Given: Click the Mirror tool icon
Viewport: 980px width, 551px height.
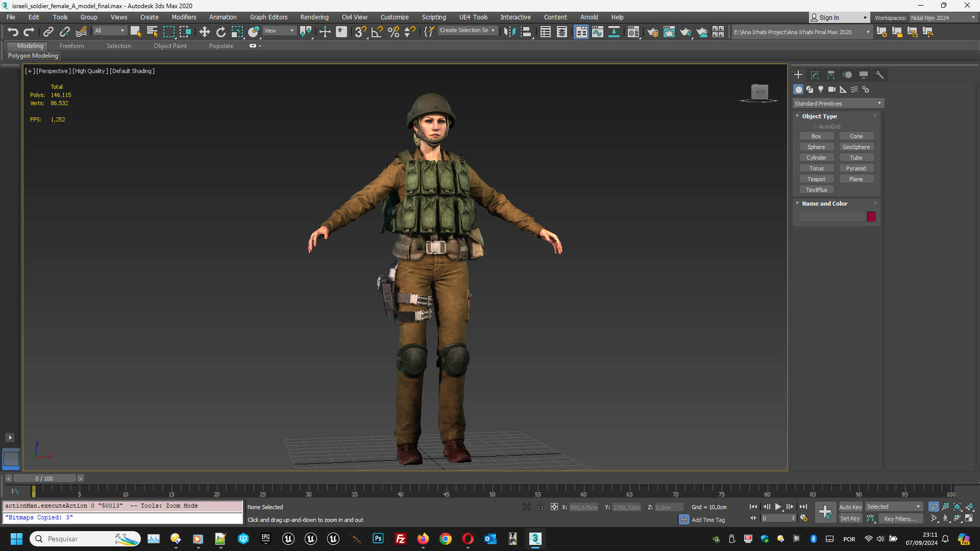Looking at the screenshot, I should [509, 32].
